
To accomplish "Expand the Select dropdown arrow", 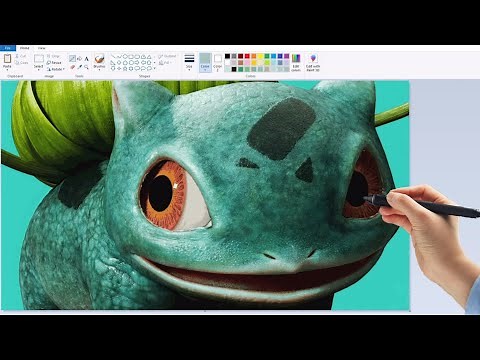I will point(39,70).
